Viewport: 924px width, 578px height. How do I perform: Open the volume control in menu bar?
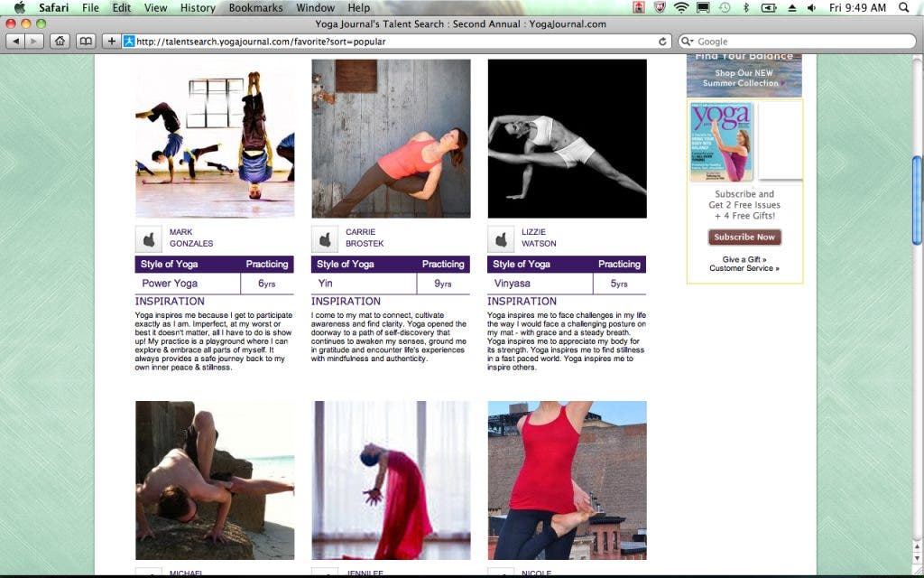(x=811, y=7)
